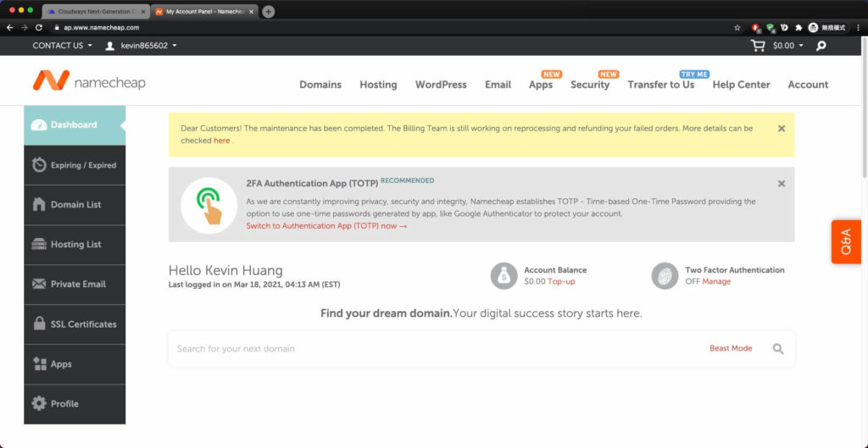The width and height of the screenshot is (868, 448).
Task: Reload the page
Action: pyautogui.click(x=39, y=27)
